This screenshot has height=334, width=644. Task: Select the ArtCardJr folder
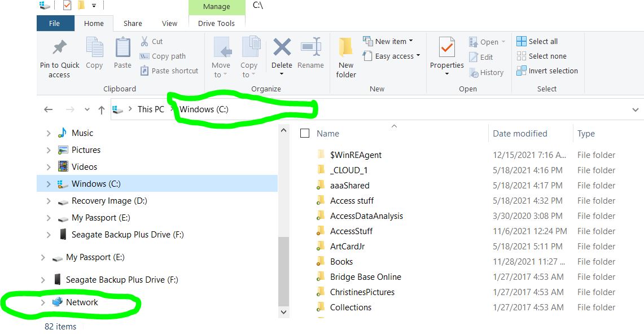pos(348,246)
